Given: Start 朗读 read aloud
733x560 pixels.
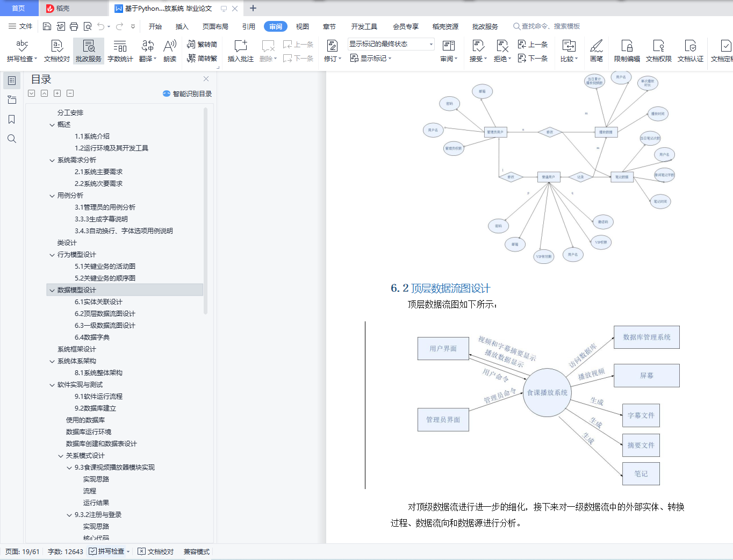Looking at the screenshot, I should [170, 51].
